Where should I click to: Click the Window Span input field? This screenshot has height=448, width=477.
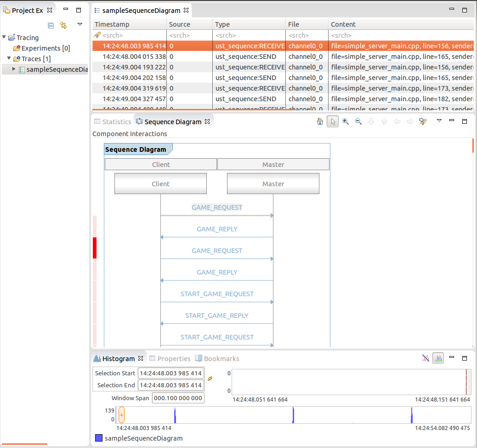178,398
